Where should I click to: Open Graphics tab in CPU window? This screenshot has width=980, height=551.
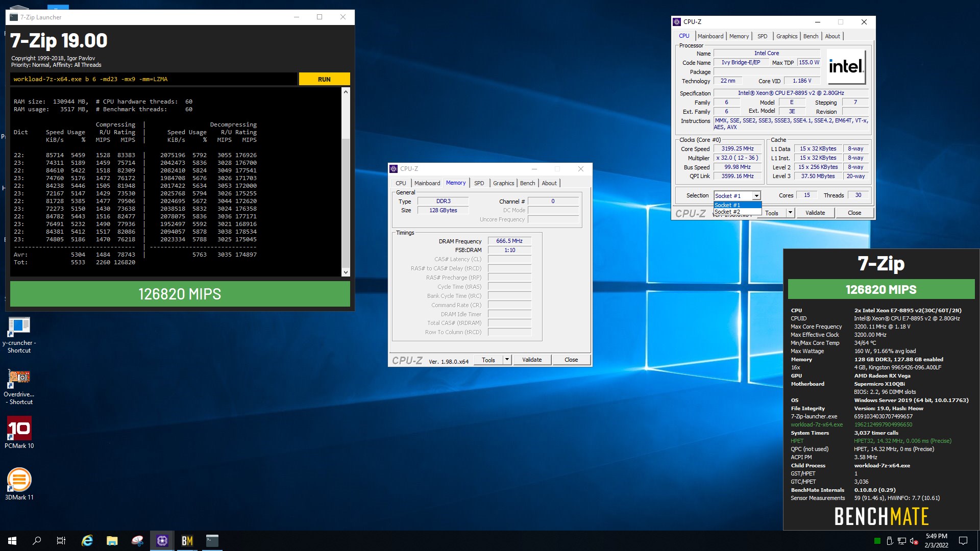787,36
